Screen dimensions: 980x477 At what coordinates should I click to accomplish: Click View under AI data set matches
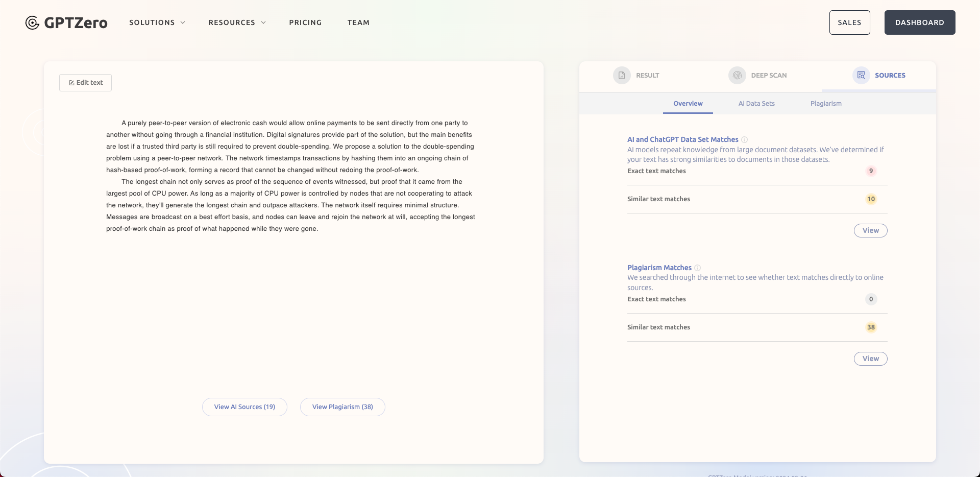[871, 231]
